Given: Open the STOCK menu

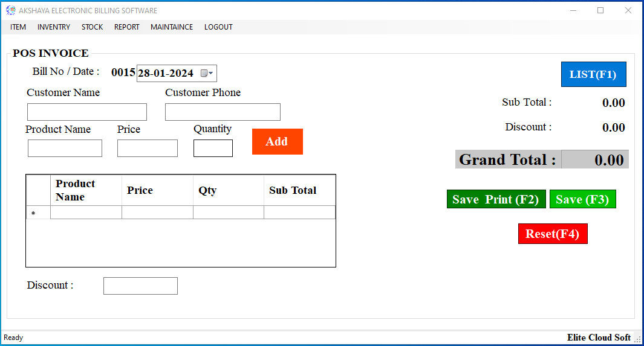Looking at the screenshot, I should click(92, 27).
